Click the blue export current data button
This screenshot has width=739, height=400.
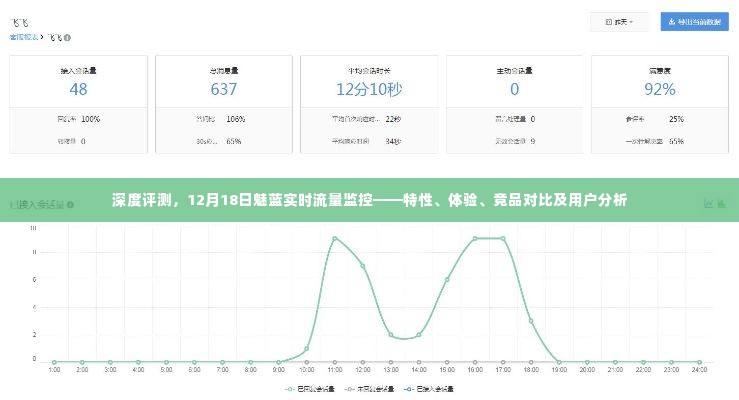coord(694,22)
